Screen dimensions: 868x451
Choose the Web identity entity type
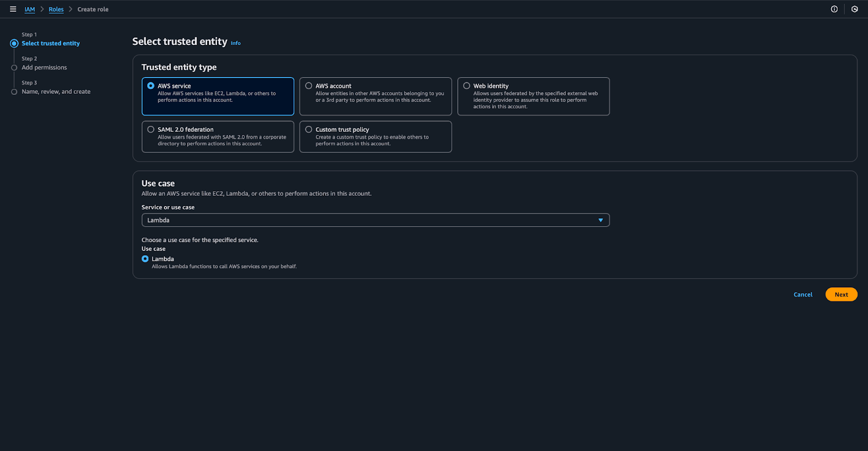[467, 86]
